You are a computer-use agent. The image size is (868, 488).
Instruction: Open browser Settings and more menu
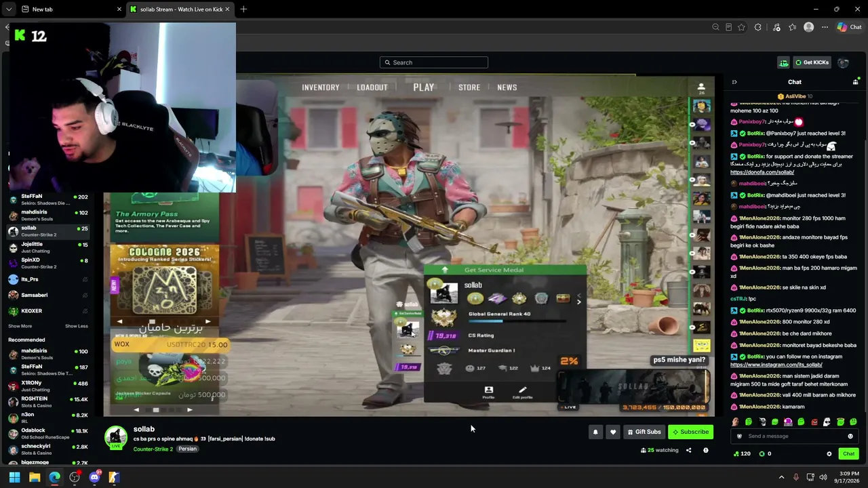click(825, 27)
